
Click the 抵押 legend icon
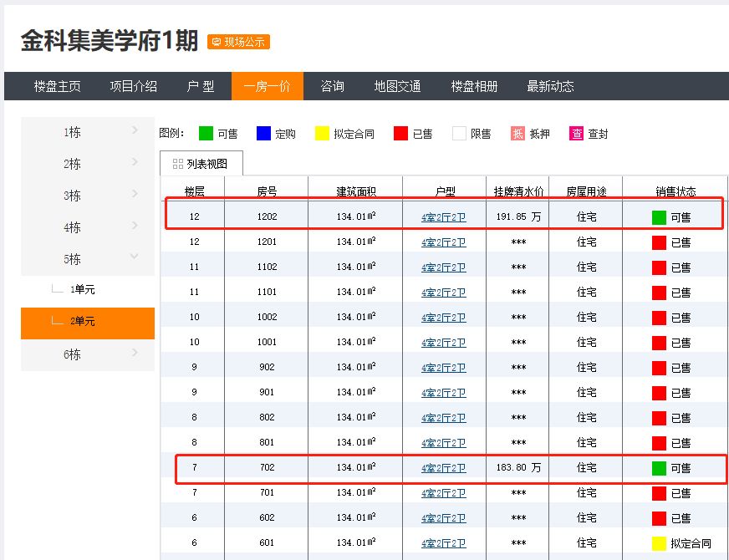coord(517,134)
